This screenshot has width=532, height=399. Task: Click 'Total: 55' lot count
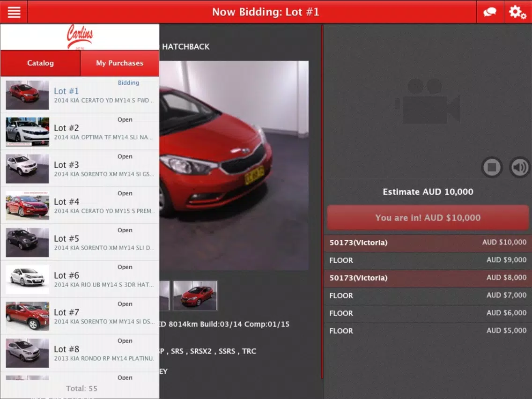[x=81, y=389]
